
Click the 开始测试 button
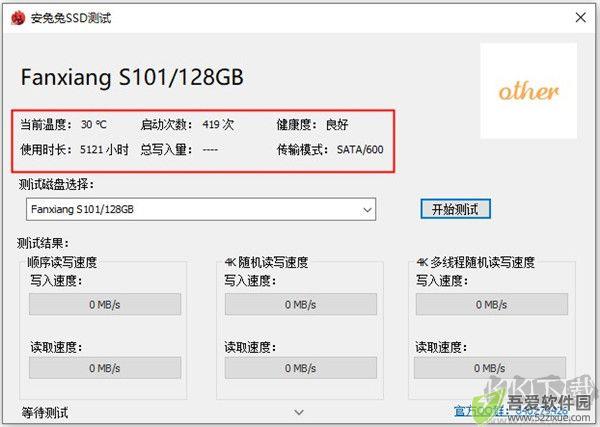[455, 209]
